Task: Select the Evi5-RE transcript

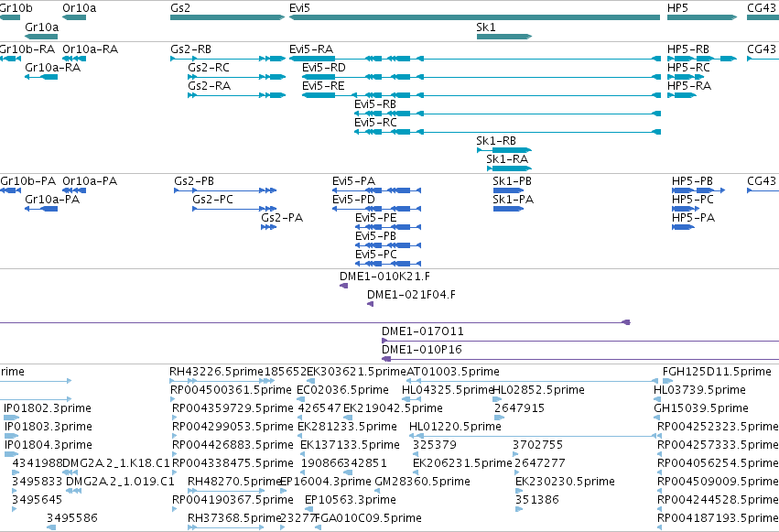Action: click(x=481, y=95)
